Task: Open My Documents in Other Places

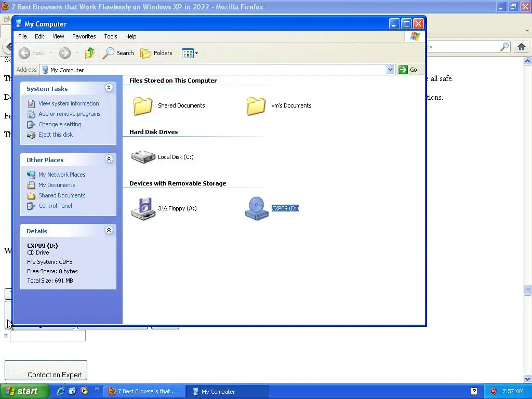Action: click(x=57, y=185)
